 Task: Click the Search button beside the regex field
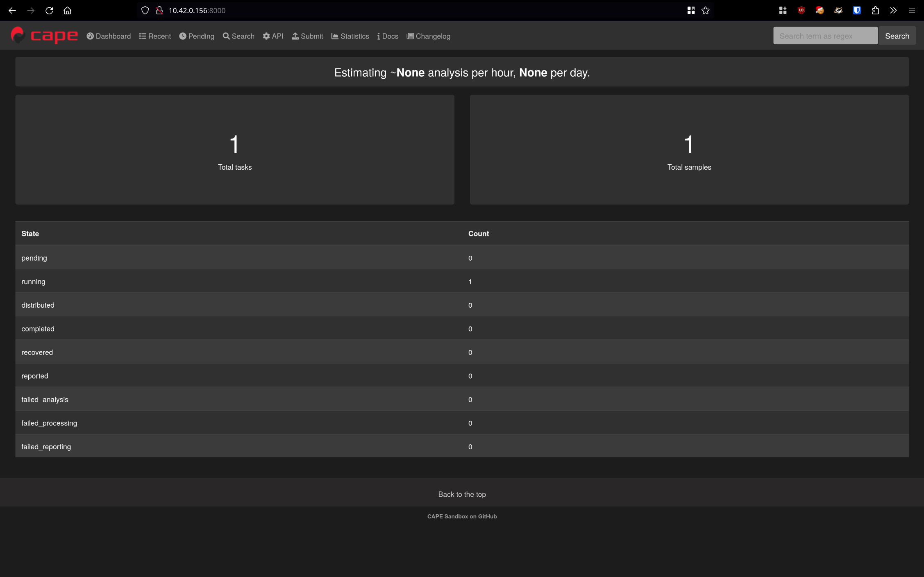(897, 36)
